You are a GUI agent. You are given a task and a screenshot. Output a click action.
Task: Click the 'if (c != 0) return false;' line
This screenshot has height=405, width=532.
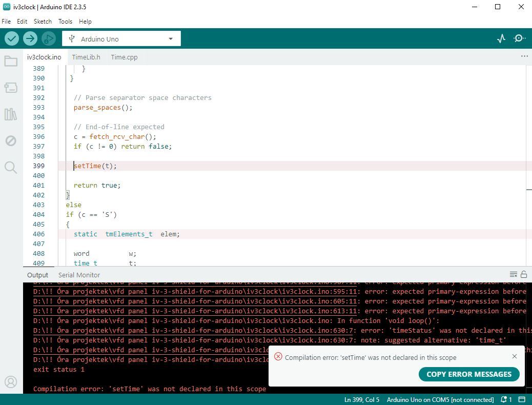[x=122, y=146]
